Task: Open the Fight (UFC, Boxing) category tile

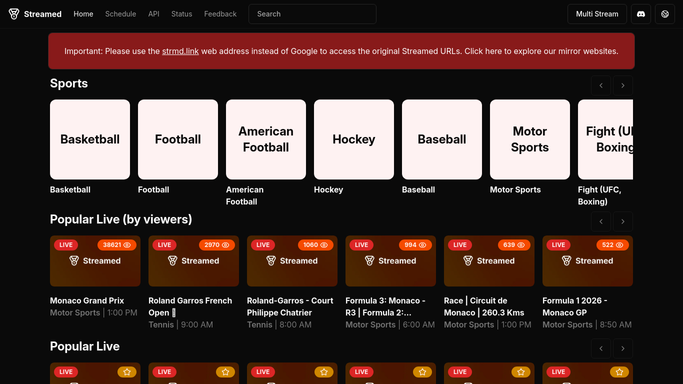Action: coord(605,139)
